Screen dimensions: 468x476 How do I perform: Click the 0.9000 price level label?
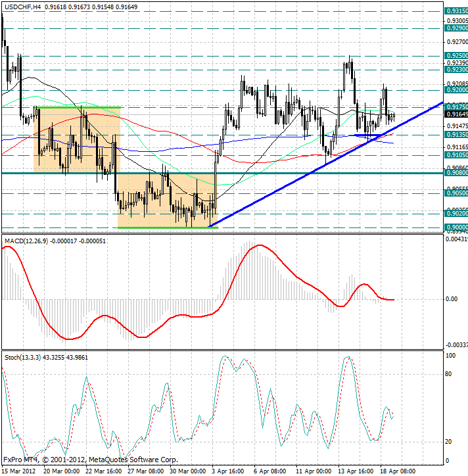(x=456, y=227)
